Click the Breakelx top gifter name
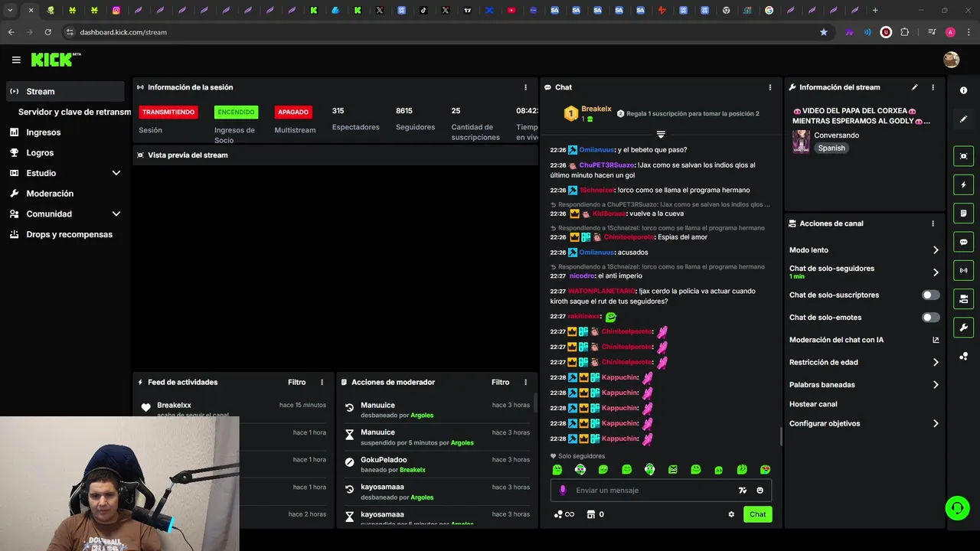 (x=596, y=109)
